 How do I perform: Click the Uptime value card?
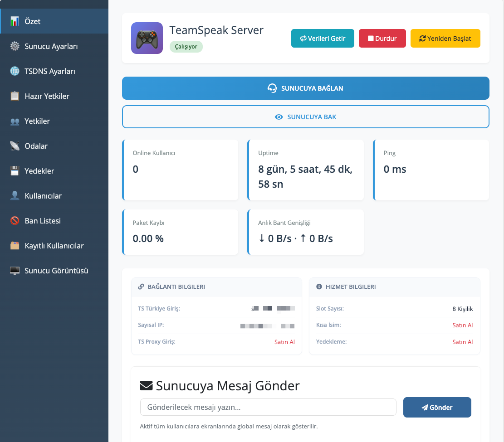[x=306, y=170]
